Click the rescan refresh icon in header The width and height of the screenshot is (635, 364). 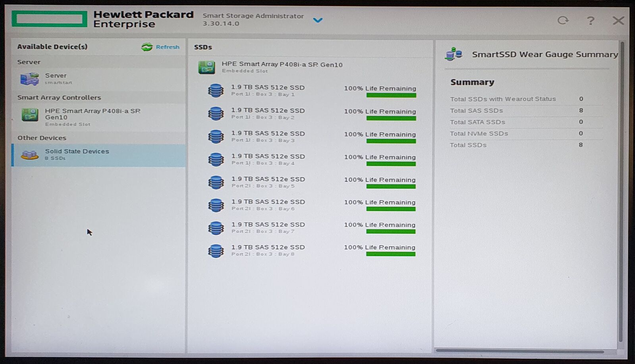[x=563, y=20]
